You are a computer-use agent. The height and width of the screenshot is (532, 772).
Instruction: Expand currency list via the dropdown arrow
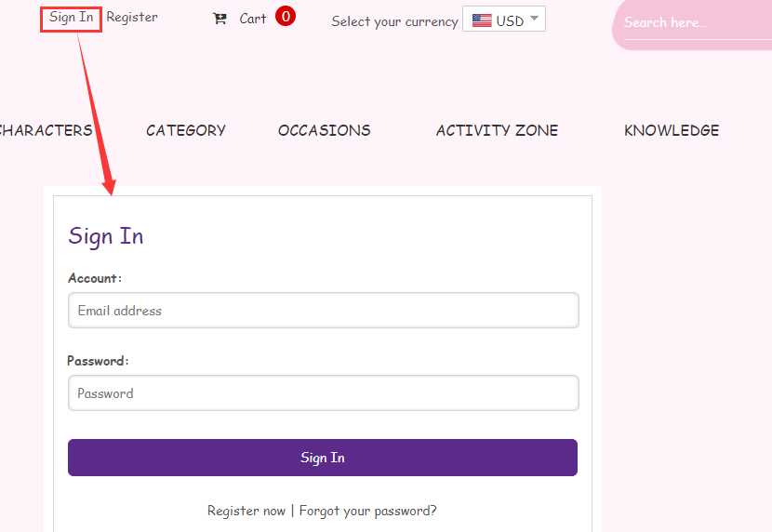tap(534, 19)
